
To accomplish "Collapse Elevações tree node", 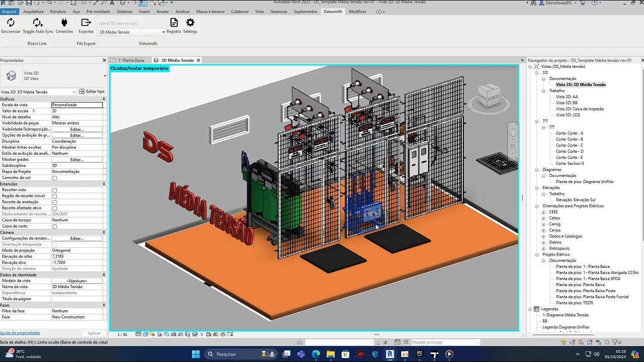I will click(537, 188).
